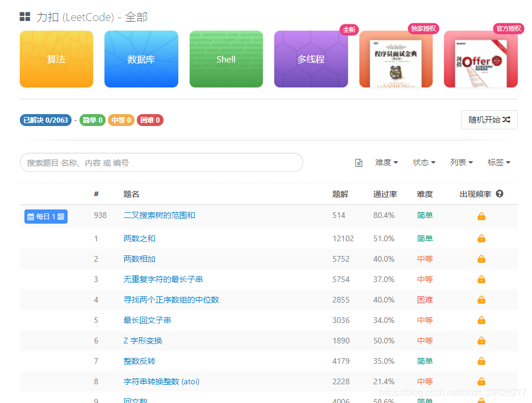Click the 官方授权 badge
This screenshot has height=403, width=532.
(x=509, y=28)
